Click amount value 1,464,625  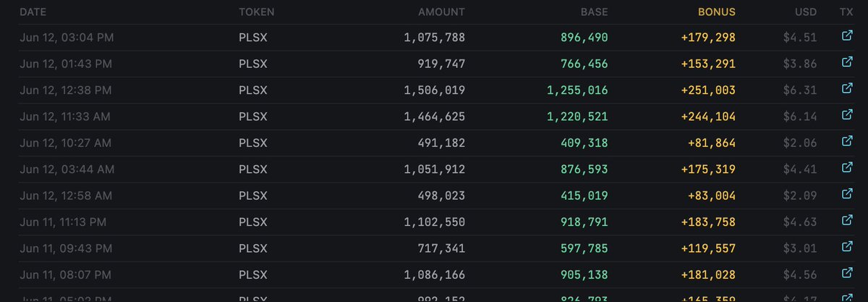tap(435, 117)
